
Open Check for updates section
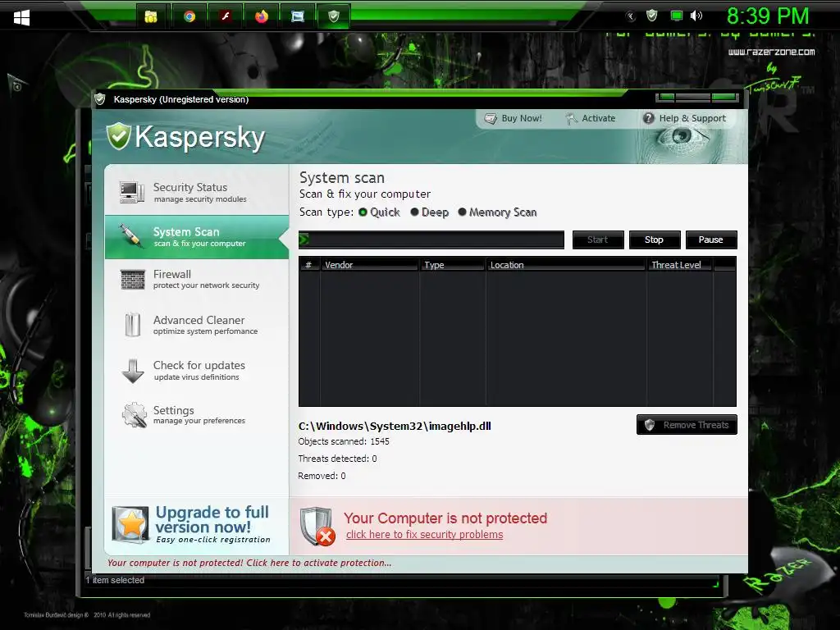(197, 371)
